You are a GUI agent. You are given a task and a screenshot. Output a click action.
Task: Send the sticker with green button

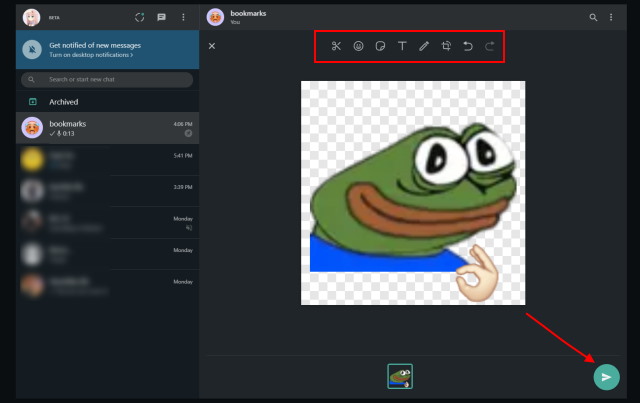point(606,377)
